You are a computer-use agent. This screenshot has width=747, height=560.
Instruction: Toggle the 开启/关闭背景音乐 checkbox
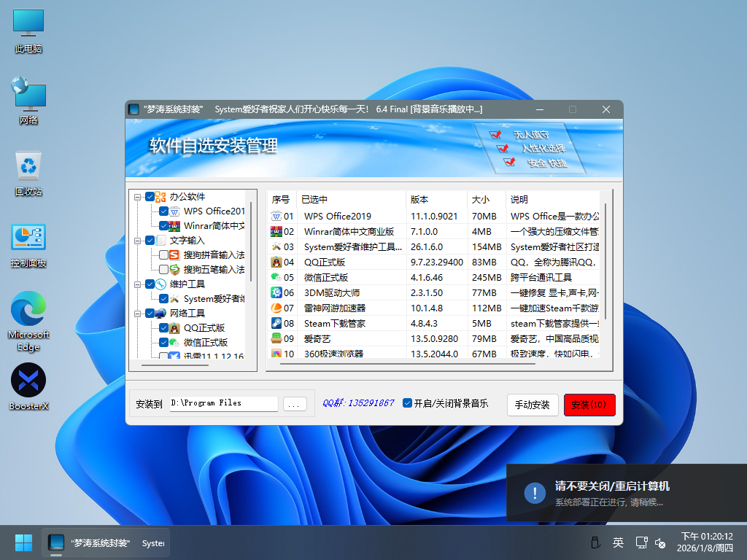coord(408,403)
